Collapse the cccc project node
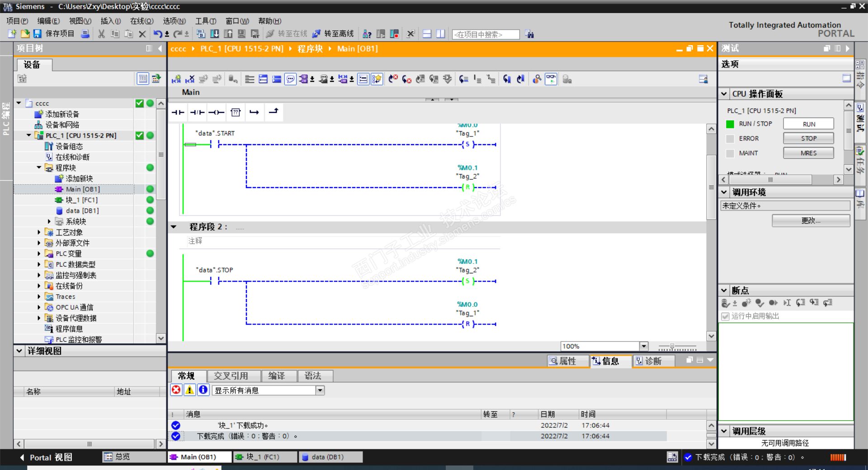The height and width of the screenshot is (470, 868). click(x=19, y=103)
